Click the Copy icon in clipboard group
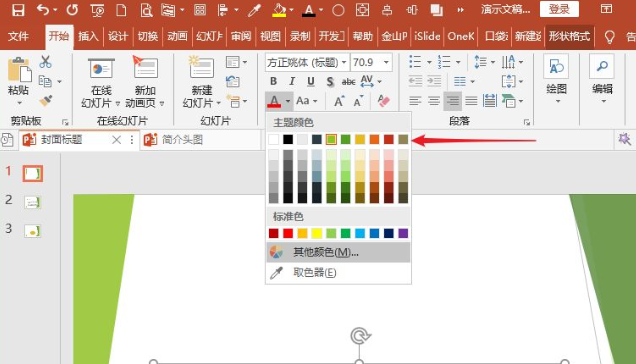 [45, 81]
